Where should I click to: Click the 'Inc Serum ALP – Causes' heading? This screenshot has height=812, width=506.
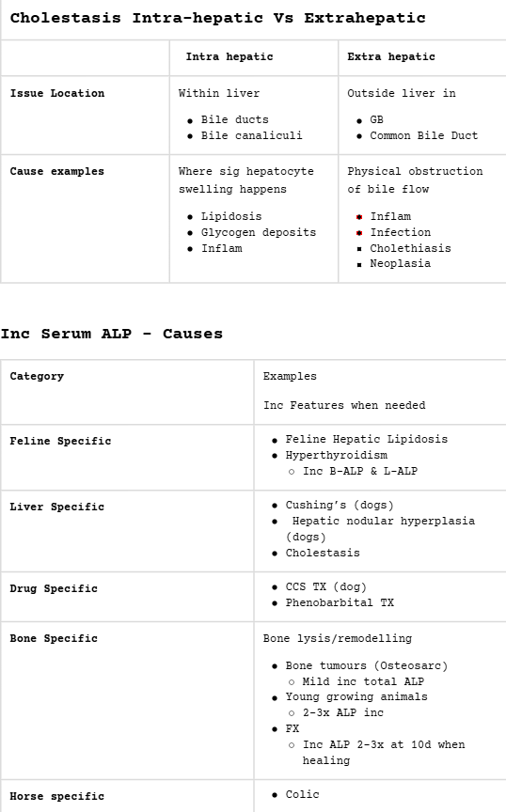pos(112,334)
